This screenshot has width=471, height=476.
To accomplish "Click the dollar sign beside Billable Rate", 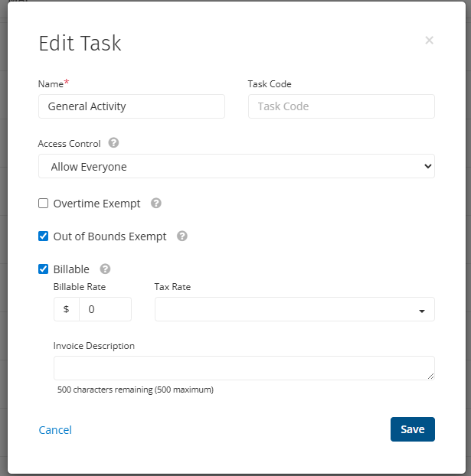I will (x=67, y=309).
